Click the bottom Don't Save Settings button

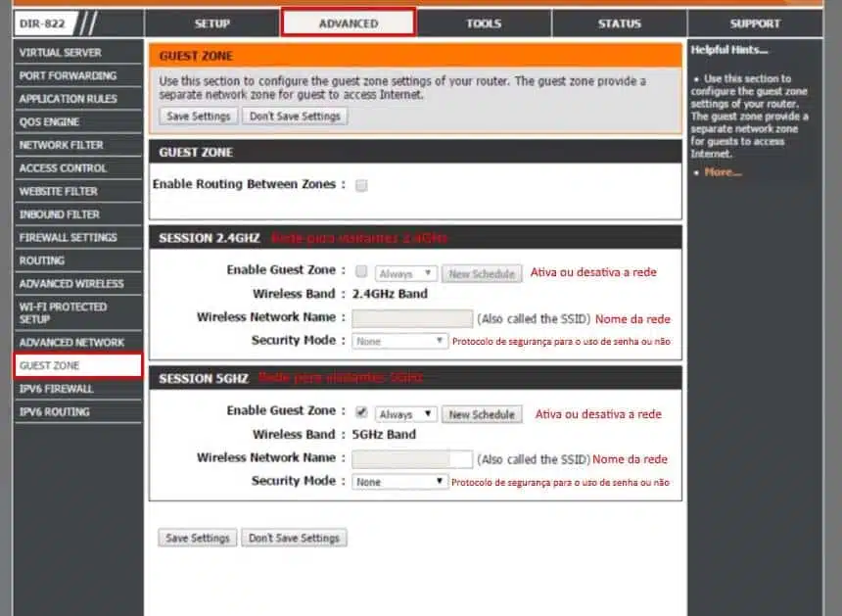click(295, 538)
